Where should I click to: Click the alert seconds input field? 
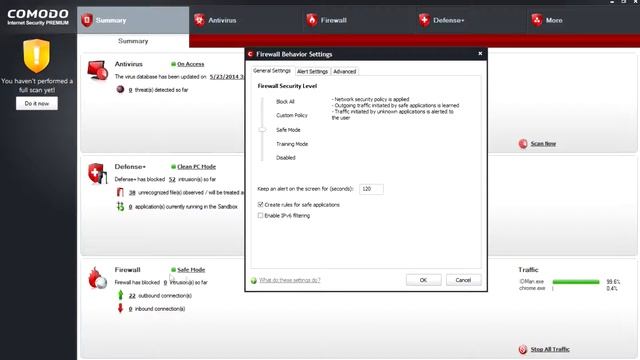pos(371,189)
